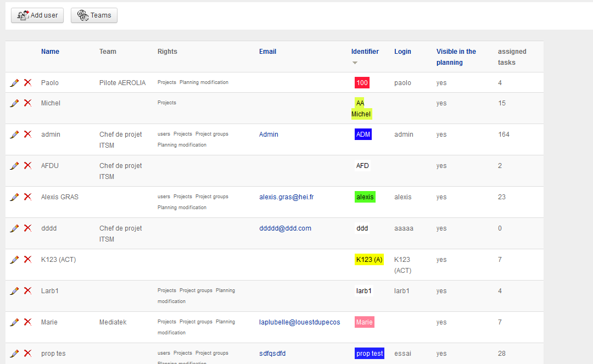This screenshot has width=593, height=364.
Task: Open the editor for Alexis GRAS via pencil
Action: click(x=14, y=197)
